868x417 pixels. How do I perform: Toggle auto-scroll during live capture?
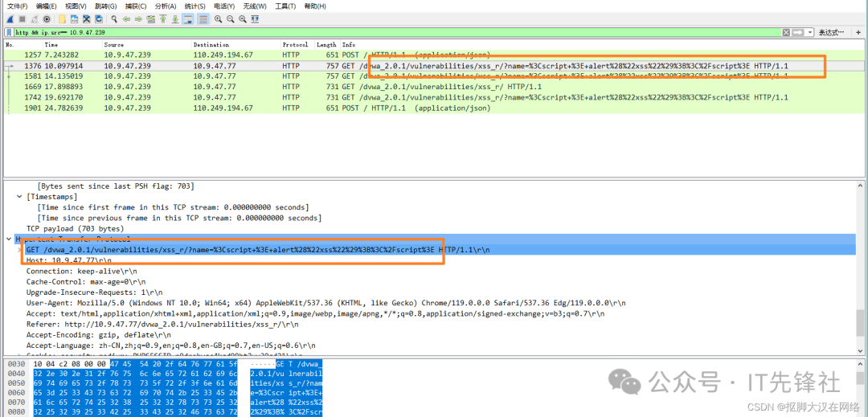pos(187,18)
